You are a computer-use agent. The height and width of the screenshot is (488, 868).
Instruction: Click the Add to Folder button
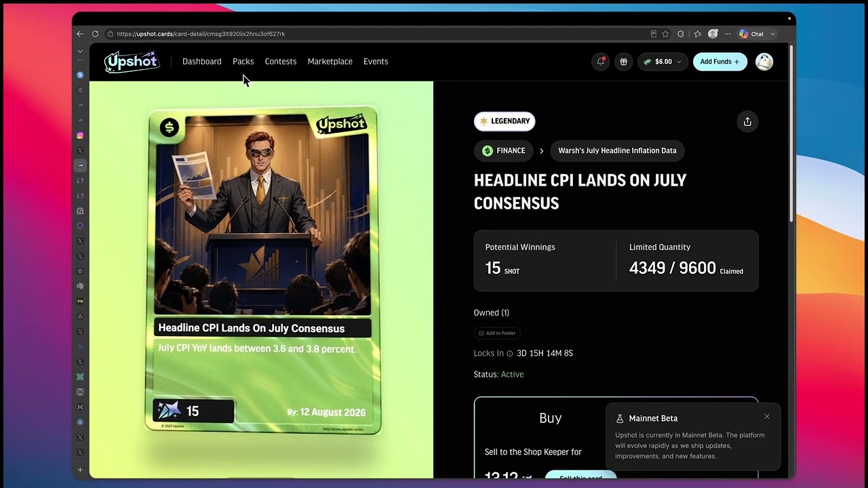(497, 333)
